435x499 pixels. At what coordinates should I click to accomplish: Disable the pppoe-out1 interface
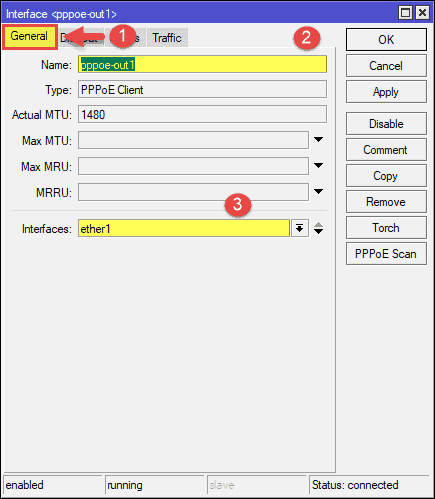tap(386, 124)
